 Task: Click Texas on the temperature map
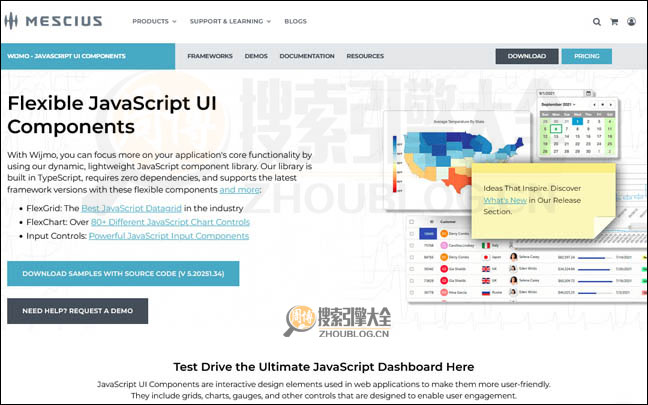coord(457,181)
